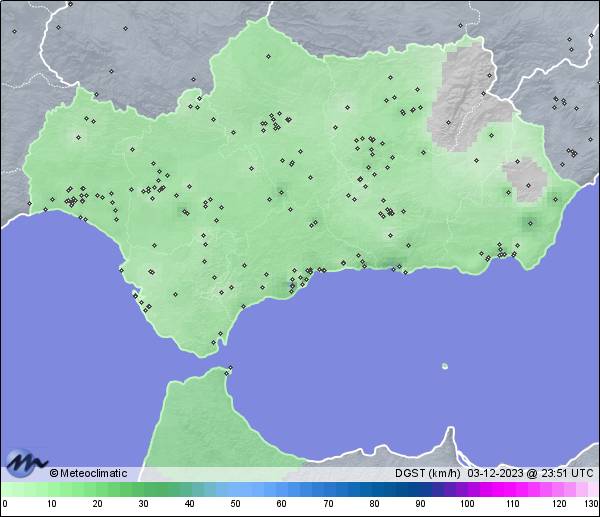This screenshot has width=600, height=517.
Task: Click the scale value 110
Action: click(513, 504)
